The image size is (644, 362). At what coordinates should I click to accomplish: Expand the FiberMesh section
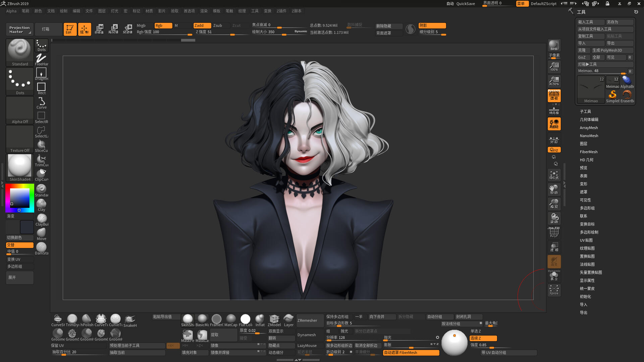588,152
